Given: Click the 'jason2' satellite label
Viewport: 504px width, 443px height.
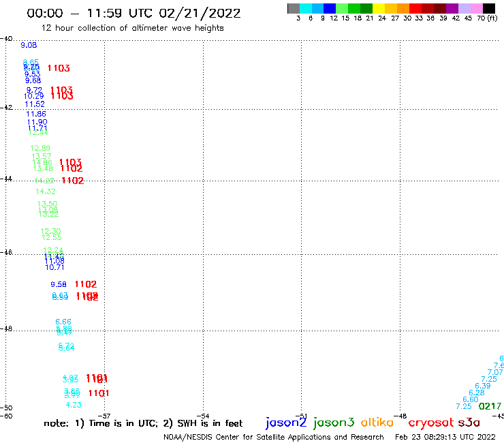Looking at the screenshot, I should tap(286, 423).
